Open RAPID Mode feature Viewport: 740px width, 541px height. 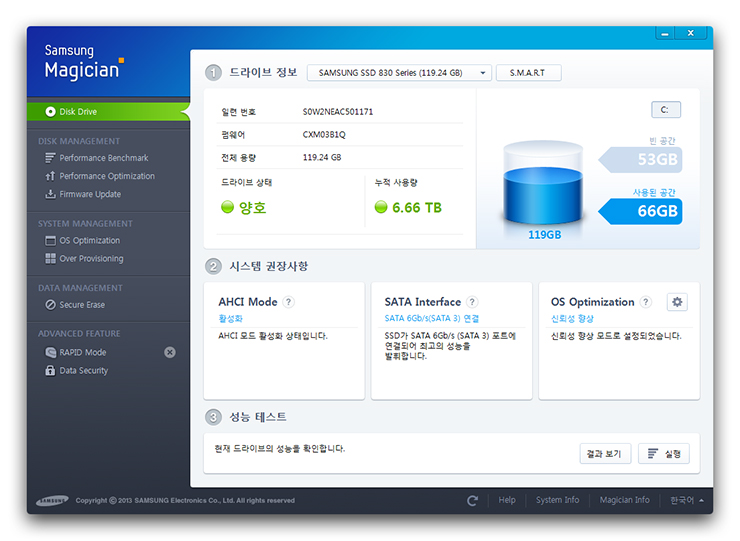83,352
